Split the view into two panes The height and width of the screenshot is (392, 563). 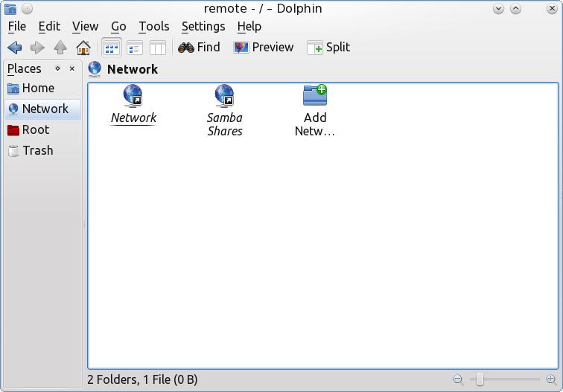(x=328, y=48)
